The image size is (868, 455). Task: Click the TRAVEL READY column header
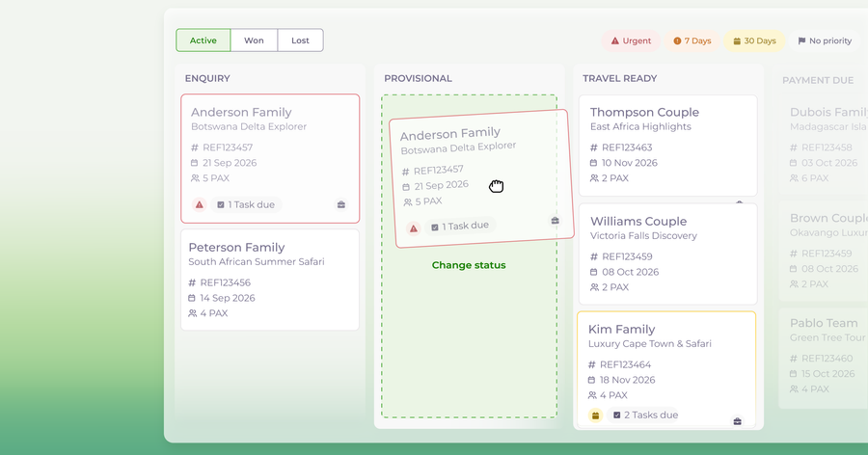point(619,79)
